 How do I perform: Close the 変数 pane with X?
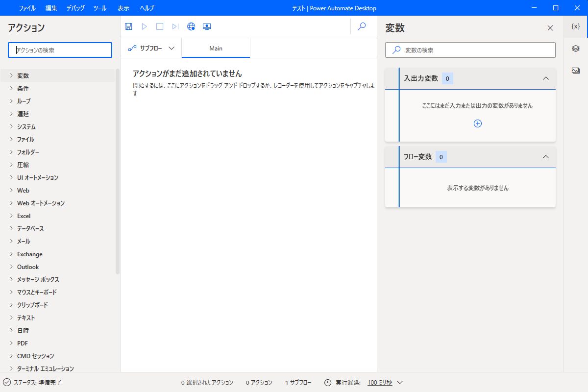point(550,28)
